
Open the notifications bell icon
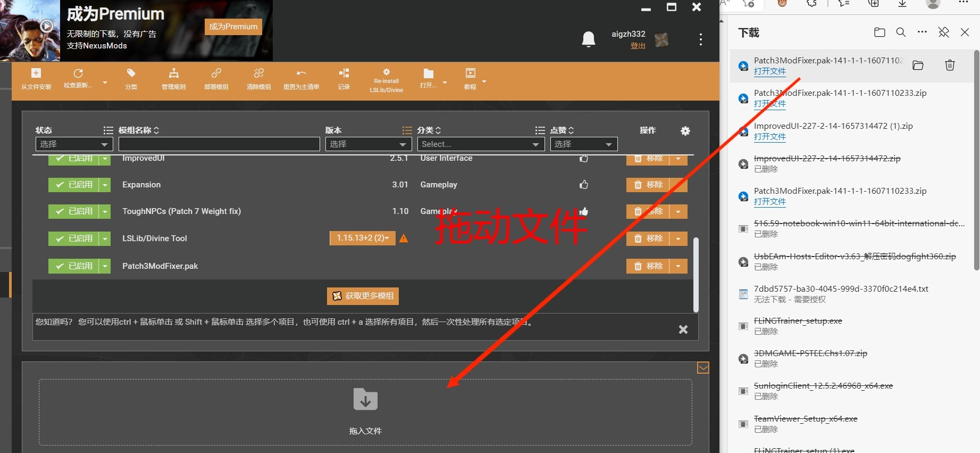(x=589, y=39)
